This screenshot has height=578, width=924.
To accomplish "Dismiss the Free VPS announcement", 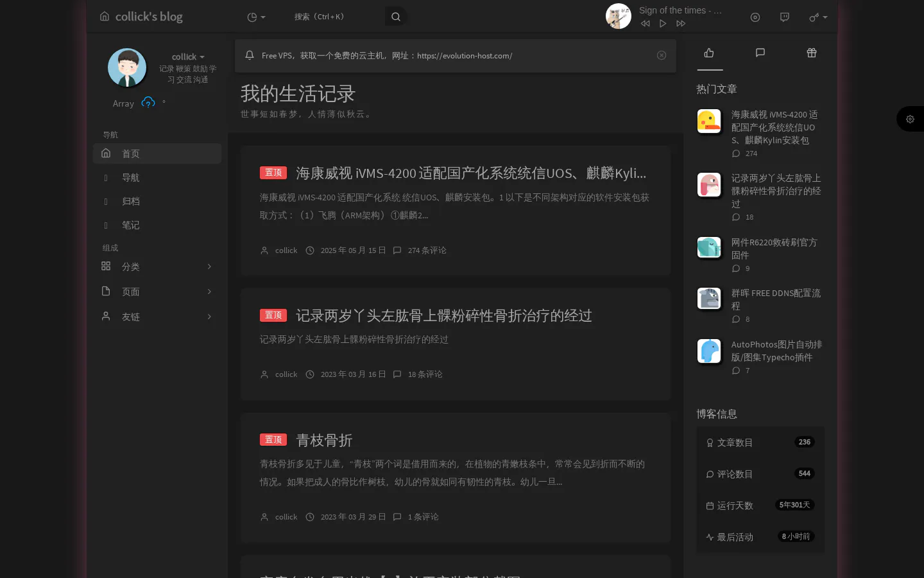I will click(662, 55).
